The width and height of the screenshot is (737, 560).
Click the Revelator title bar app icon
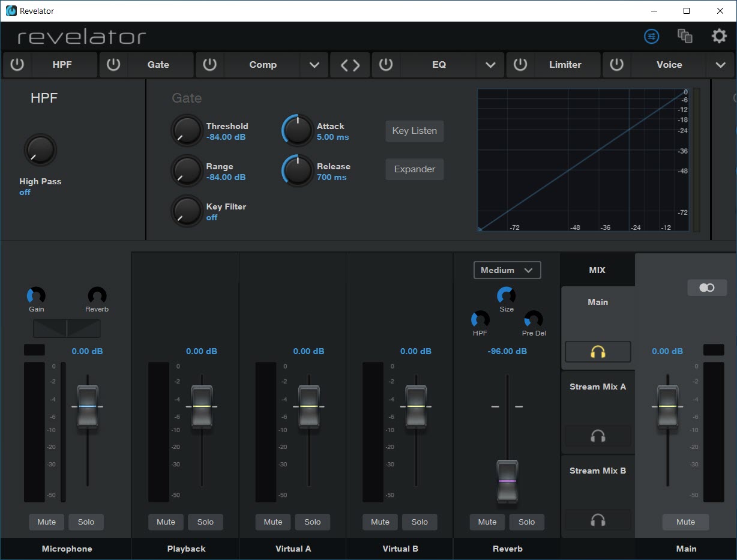click(11, 11)
